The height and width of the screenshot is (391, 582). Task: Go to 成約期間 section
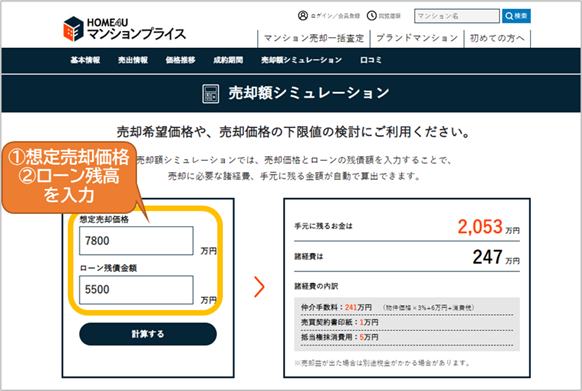coord(228,60)
